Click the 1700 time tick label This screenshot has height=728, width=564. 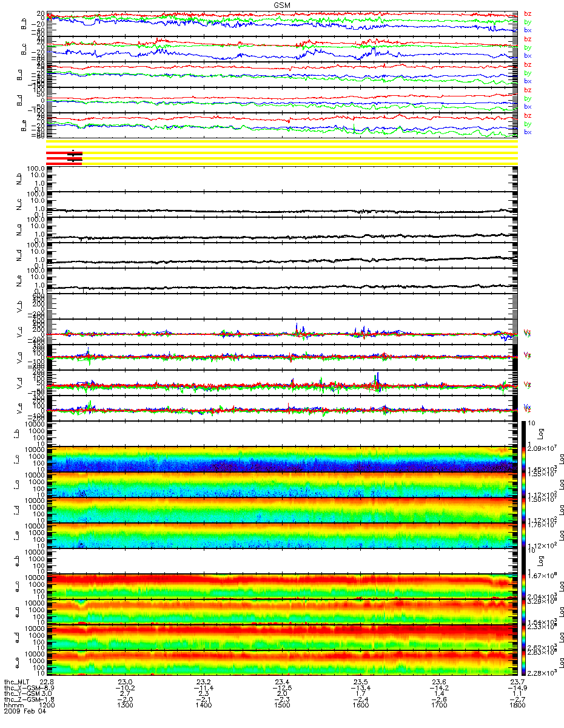pyautogui.click(x=439, y=706)
